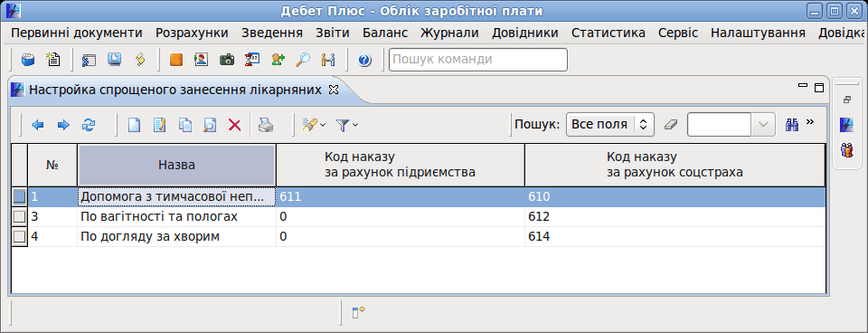The height and width of the screenshot is (333, 868).
Task: Click the printer icon
Action: point(265,126)
